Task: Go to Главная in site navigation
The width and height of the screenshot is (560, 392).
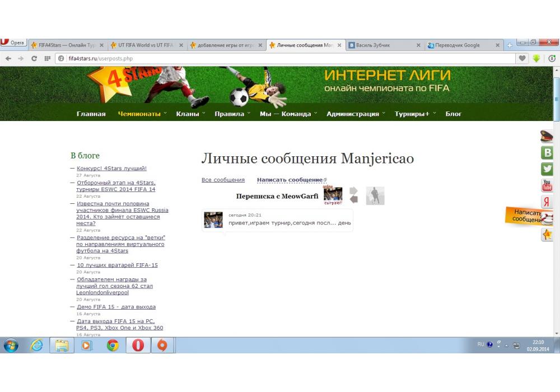Action: 91,114
